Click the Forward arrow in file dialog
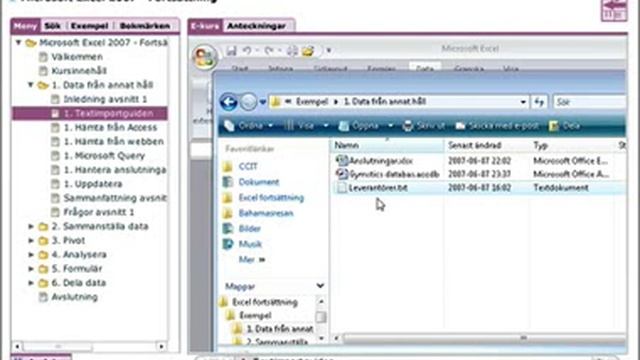 248,102
